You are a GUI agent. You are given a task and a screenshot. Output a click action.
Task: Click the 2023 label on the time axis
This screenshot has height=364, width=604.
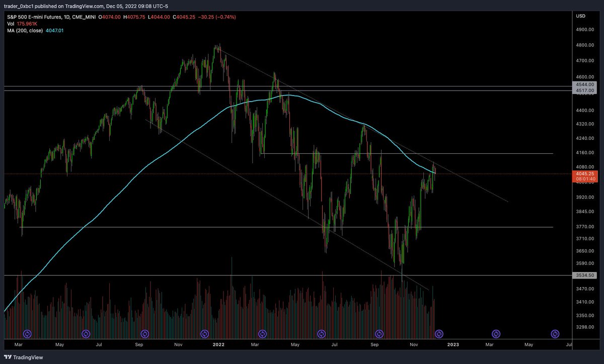tap(453, 345)
